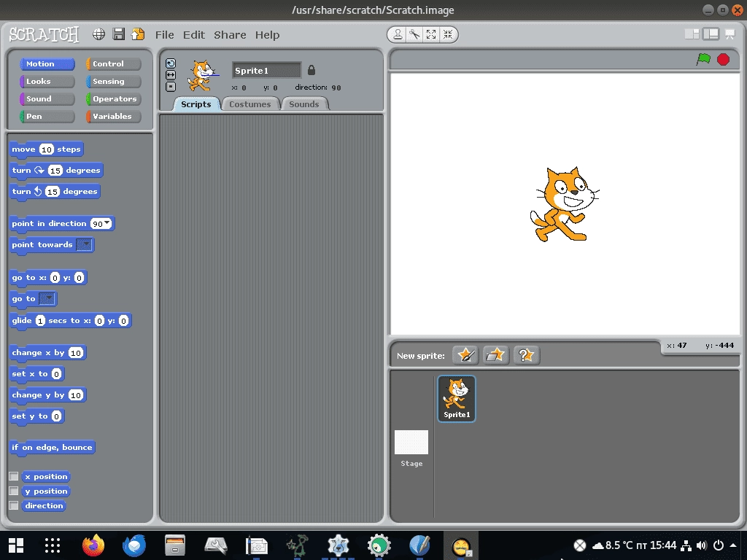
Task: Open the Edit menu
Action: [x=194, y=35]
